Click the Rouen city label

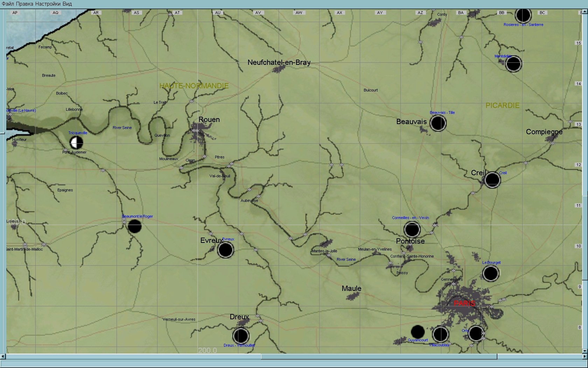(x=209, y=120)
